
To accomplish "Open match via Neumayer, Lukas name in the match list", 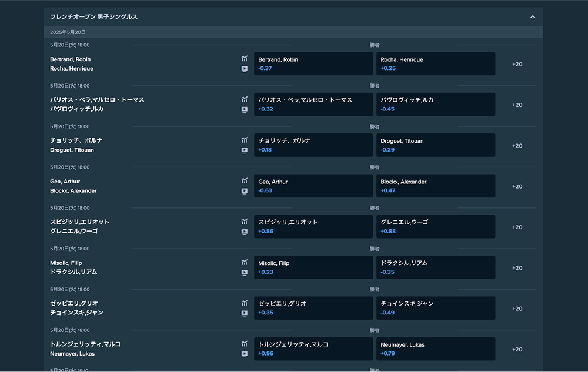I will [72, 354].
